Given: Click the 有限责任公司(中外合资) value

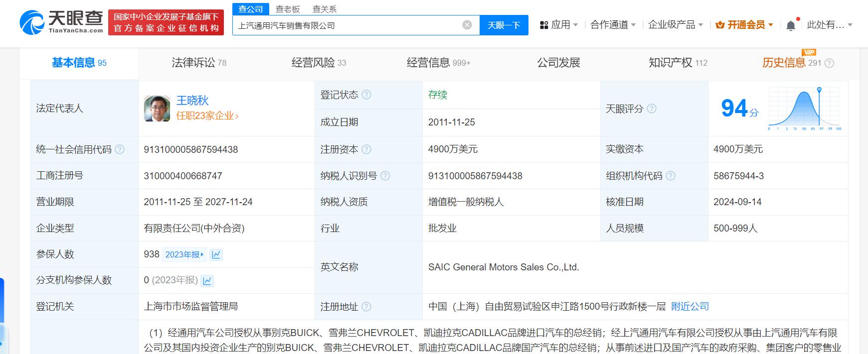Looking at the screenshot, I should coord(194,228).
